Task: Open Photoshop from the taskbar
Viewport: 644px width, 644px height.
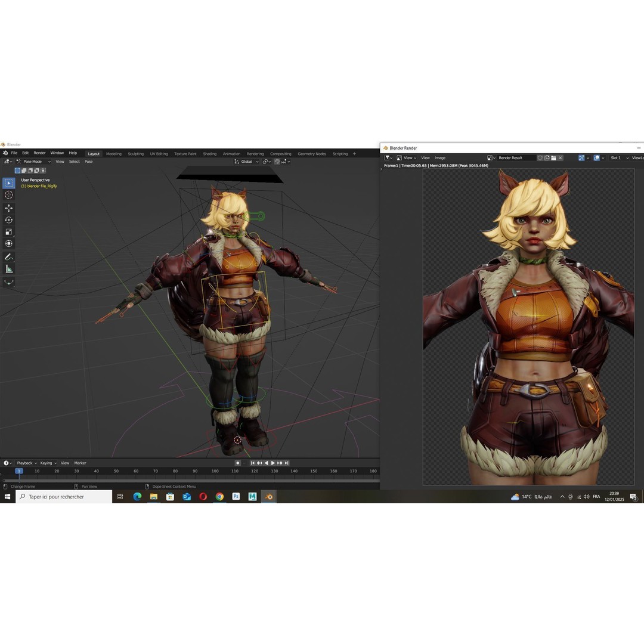Action: pyautogui.click(x=236, y=497)
